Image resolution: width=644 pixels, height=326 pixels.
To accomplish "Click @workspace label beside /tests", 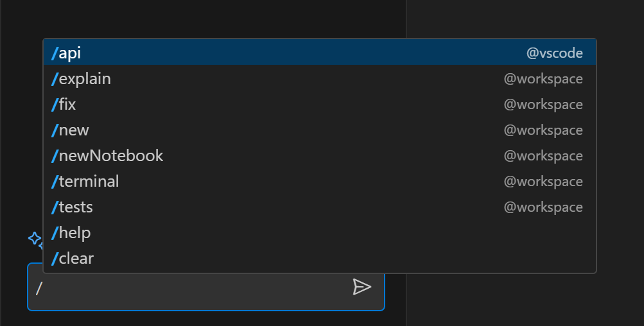I will [543, 207].
